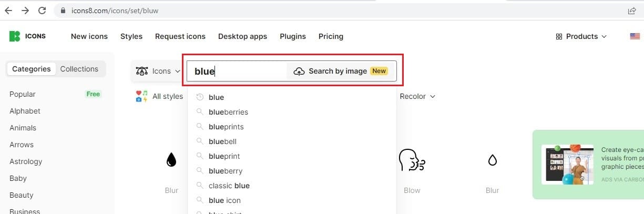644x214 pixels.
Task: Open the Recolor dropdown
Action: [417, 96]
